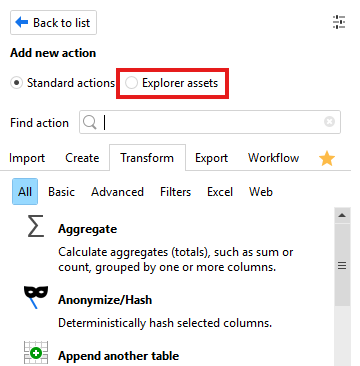This screenshot has height=366, width=360.
Task: Click the Anonymize/Hash mask icon
Action: coord(36,297)
